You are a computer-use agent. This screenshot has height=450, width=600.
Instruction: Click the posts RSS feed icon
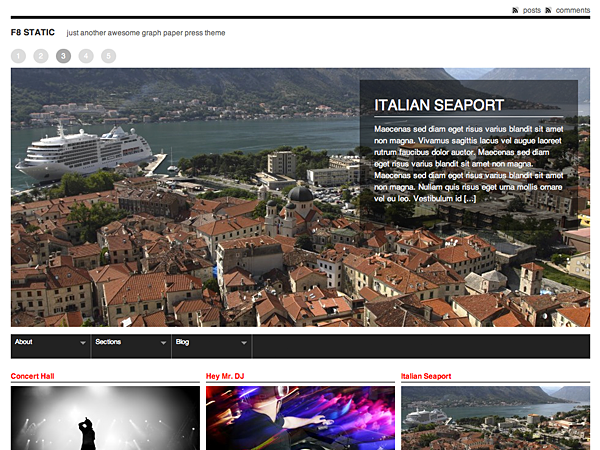(515, 10)
